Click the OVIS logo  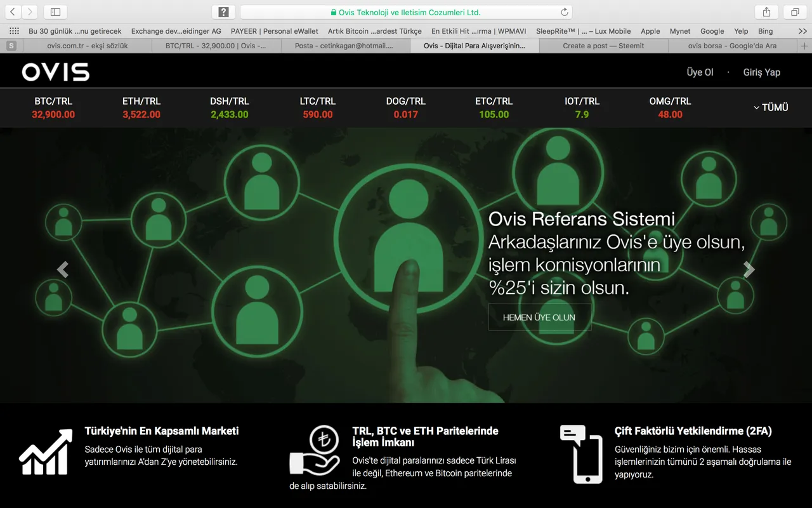pyautogui.click(x=56, y=72)
